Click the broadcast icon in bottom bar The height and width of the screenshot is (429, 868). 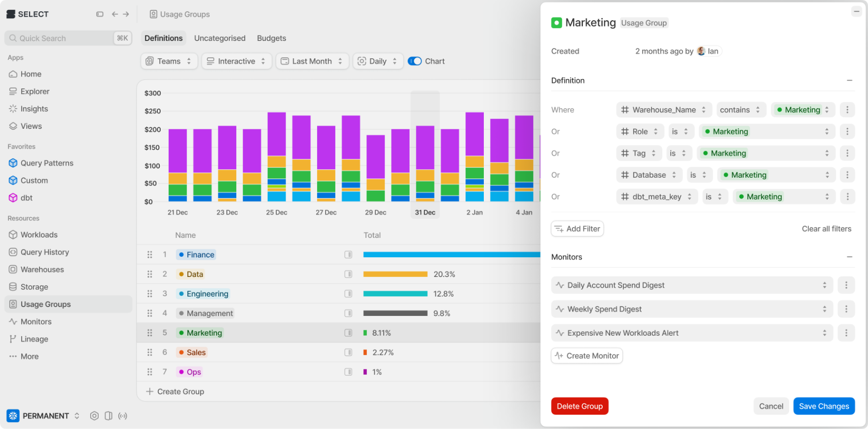pos(123,416)
